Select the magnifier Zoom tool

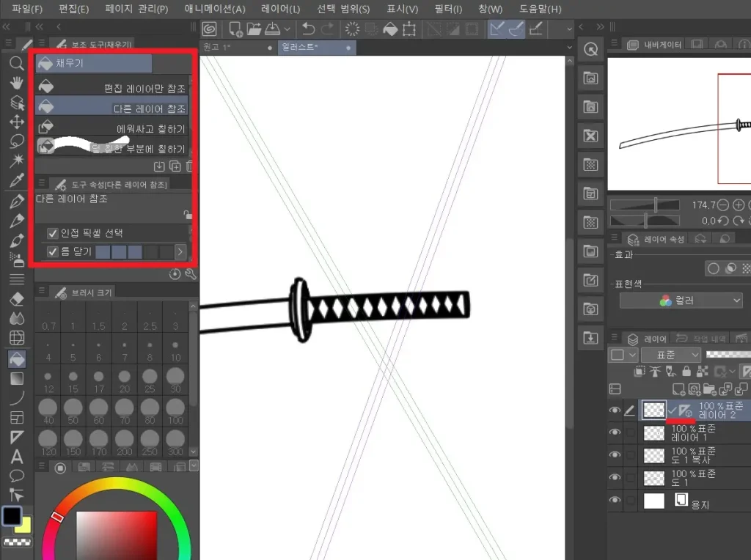[x=17, y=64]
